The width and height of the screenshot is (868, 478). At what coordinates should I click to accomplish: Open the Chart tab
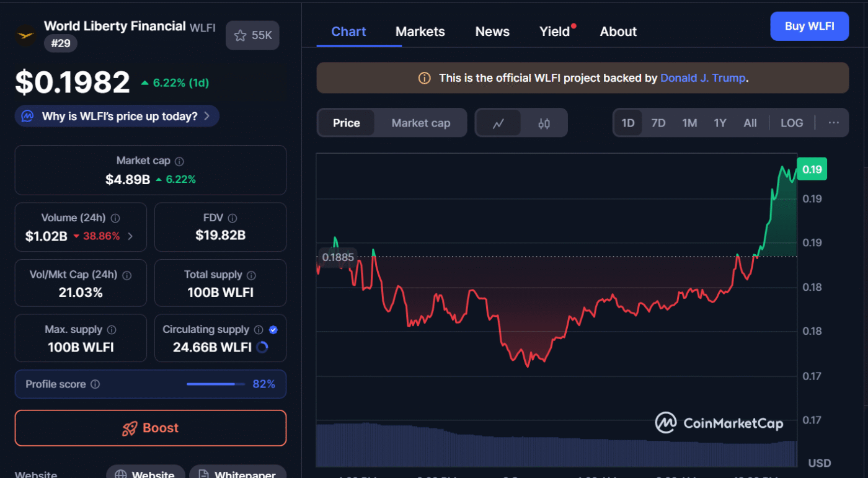point(348,32)
